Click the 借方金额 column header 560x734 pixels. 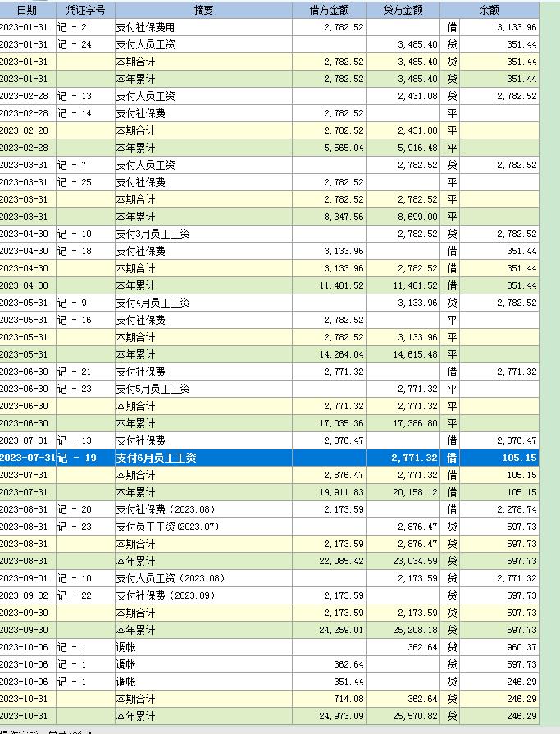point(330,10)
